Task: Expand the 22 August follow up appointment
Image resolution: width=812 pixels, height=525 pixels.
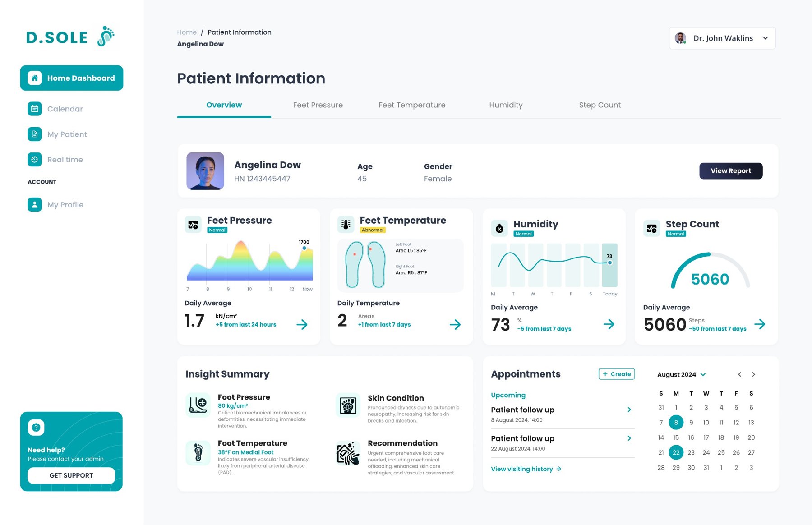Action: pyautogui.click(x=629, y=438)
